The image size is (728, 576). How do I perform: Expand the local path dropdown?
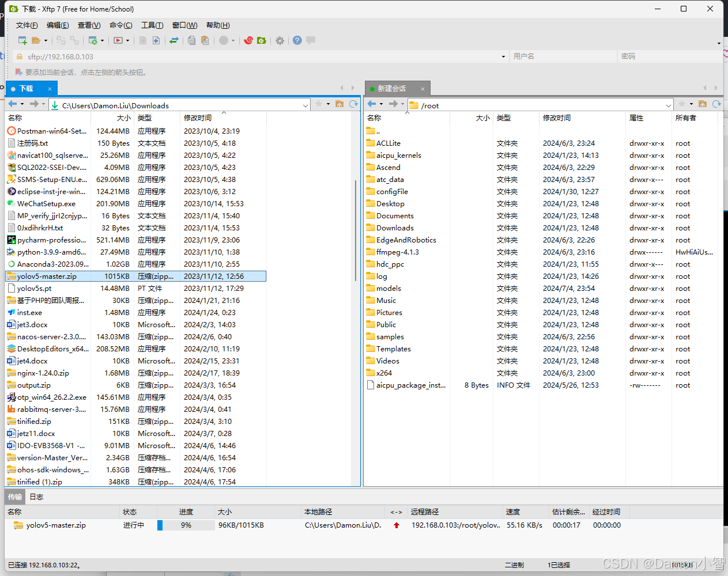coord(305,105)
